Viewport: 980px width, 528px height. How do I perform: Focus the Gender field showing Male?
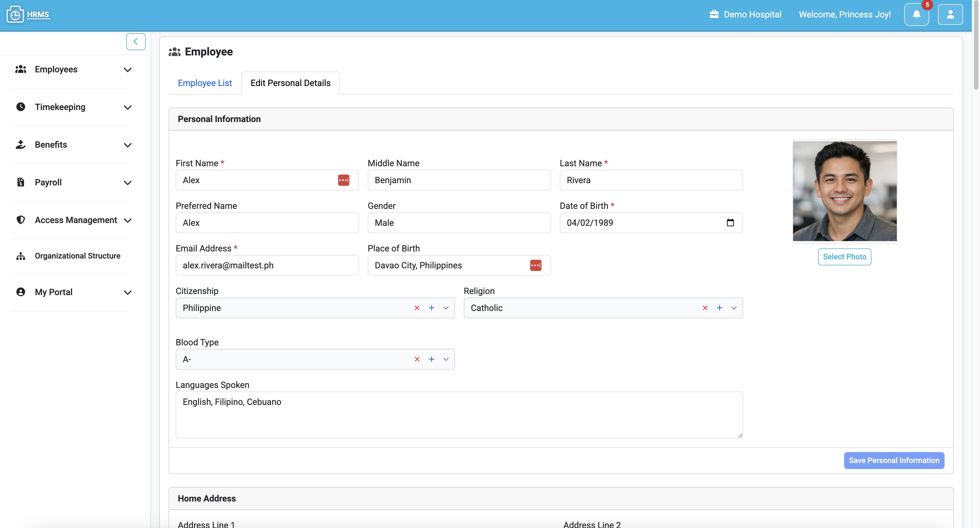click(459, 223)
